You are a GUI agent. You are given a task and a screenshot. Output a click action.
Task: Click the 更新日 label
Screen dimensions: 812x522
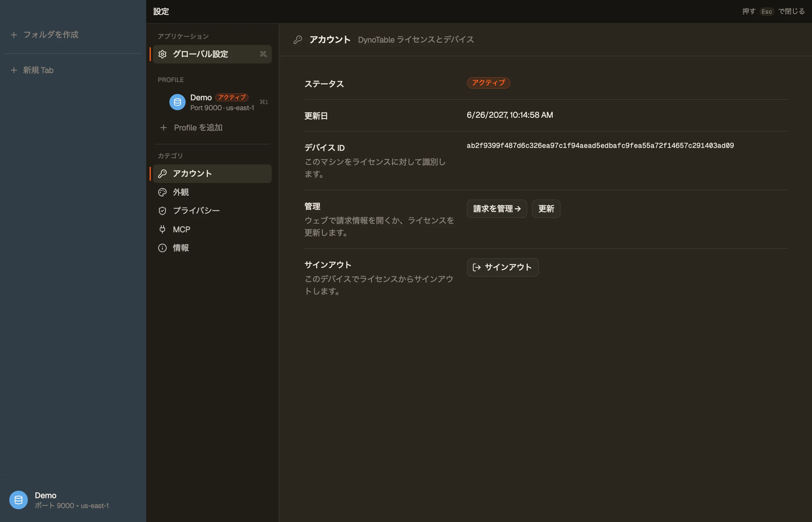tap(316, 116)
